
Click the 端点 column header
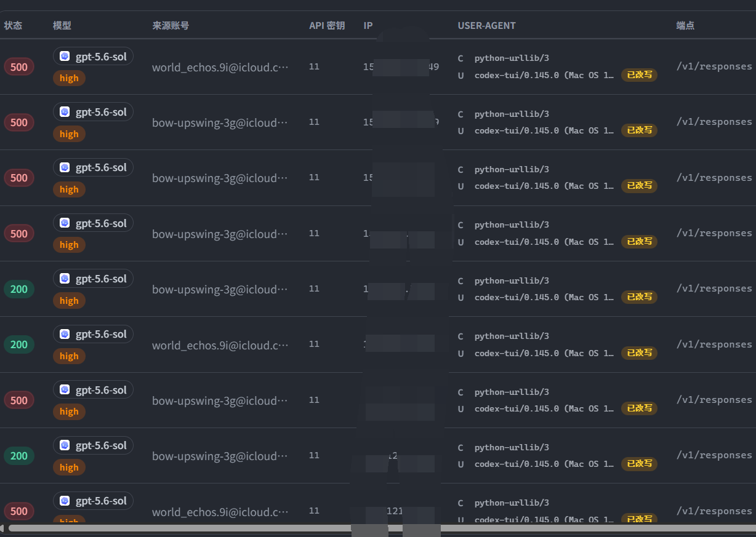pos(685,26)
